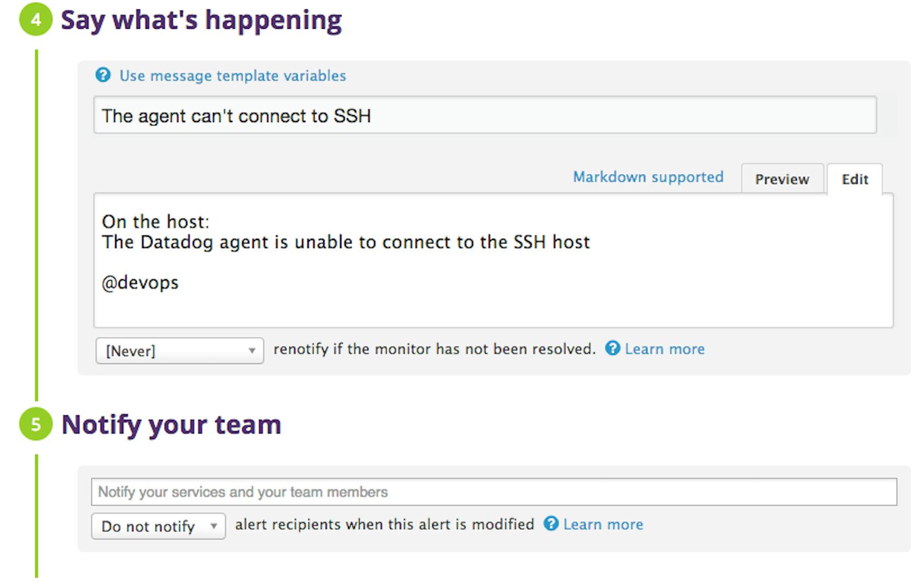920x588 pixels.
Task: Open Learn more about renotifying
Action: (x=664, y=349)
